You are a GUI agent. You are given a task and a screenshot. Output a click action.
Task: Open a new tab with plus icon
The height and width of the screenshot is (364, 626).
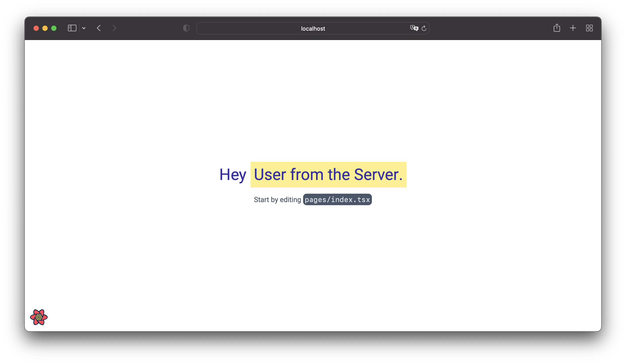573,28
